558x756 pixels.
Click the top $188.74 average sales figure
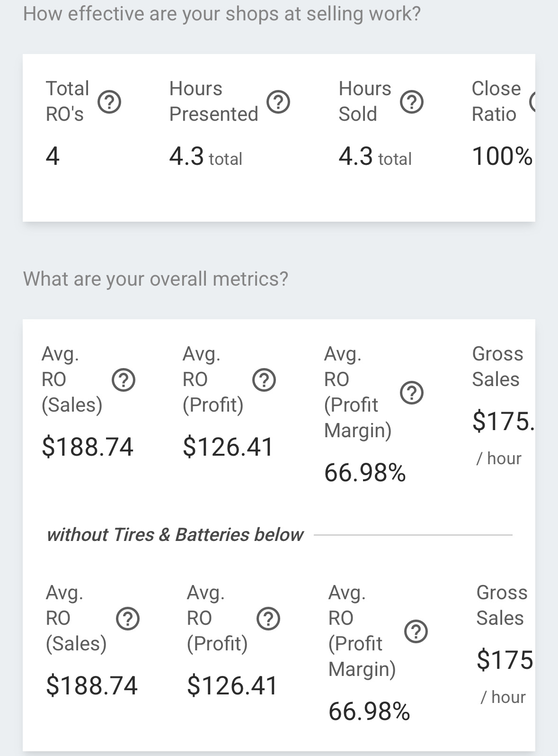point(88,447)
